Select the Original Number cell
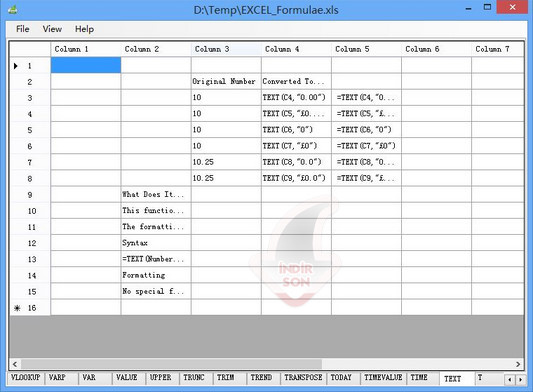This screenshot has height=392, width=533. (x=226, y=82)
